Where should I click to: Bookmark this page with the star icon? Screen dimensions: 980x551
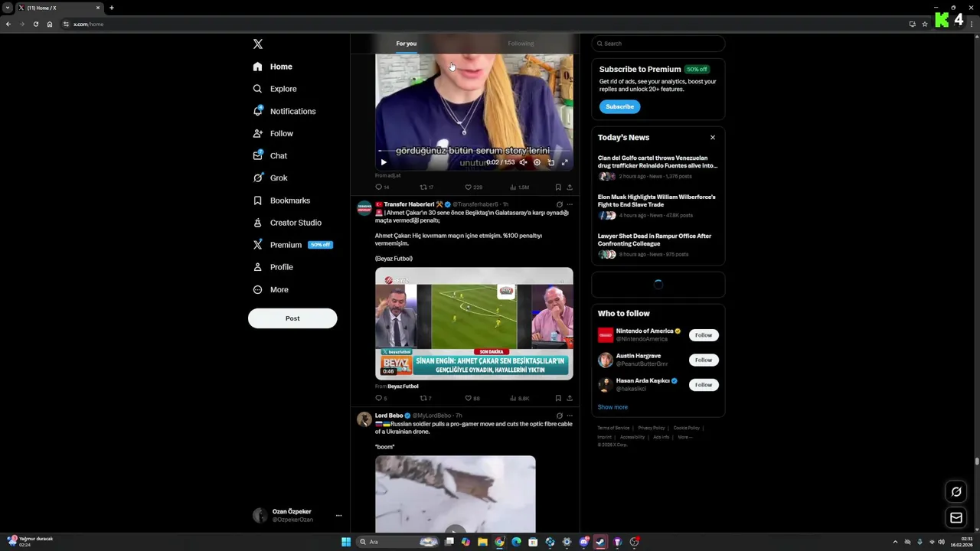coord(925,24)
